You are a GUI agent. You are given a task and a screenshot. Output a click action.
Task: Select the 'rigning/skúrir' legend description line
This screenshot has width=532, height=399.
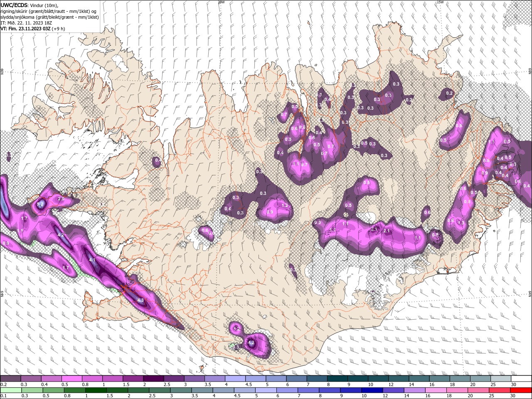49,11
